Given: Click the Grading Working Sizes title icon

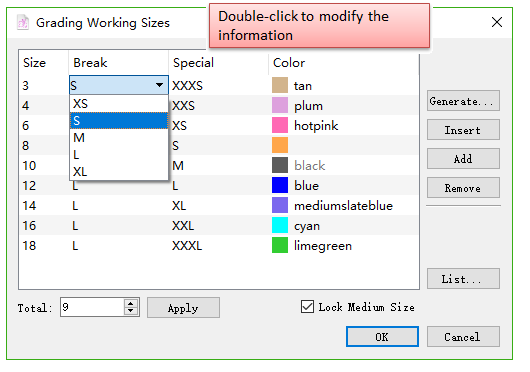Looking at the screenshot, I should click(23, 22).
